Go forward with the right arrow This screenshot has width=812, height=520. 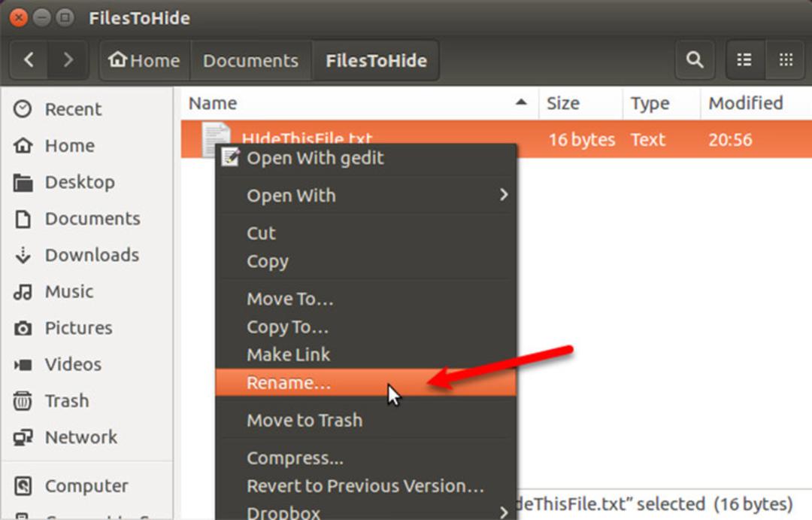[x=68, y=60]
